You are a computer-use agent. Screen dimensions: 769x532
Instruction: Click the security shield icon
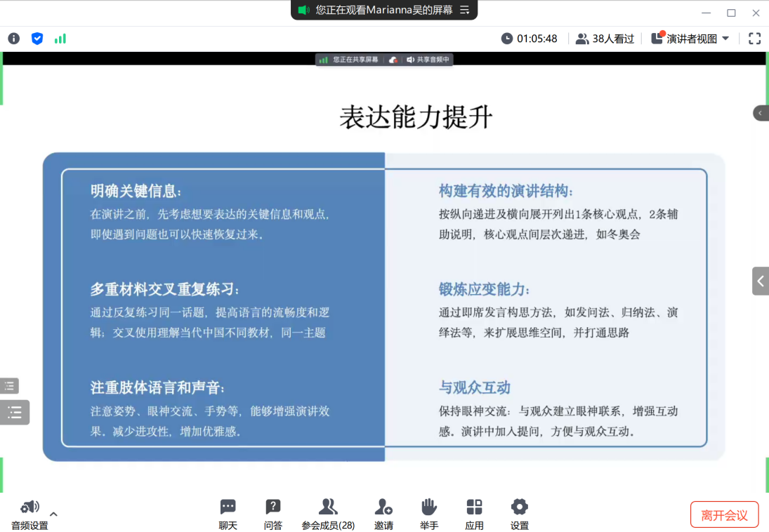(x=37, y=39)
